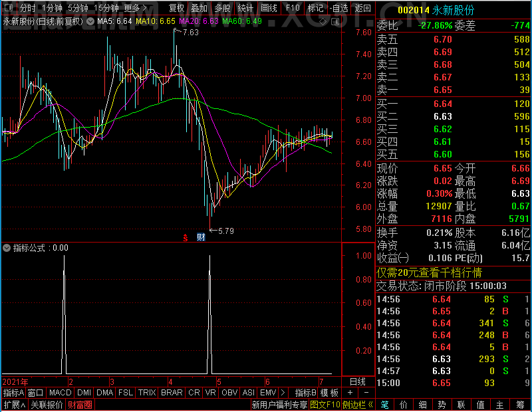The height and width of the screenshot is (412, 532).
Task: Open 关联报价 related quotes
Action: pos(47,405)
